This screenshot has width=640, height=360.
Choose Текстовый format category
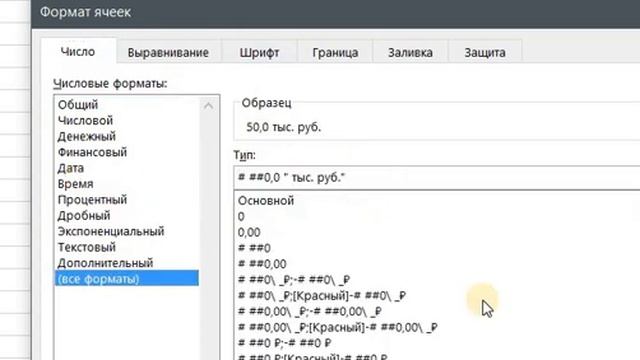[87, 247]
